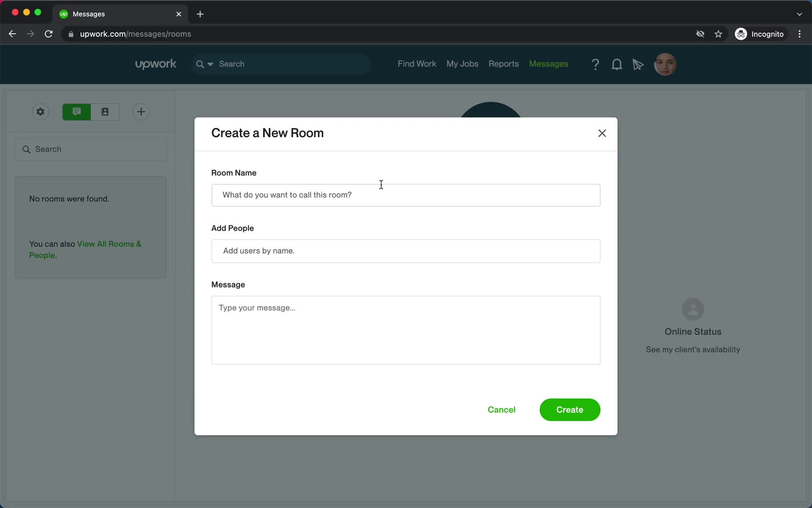Click View All Rooms & People link
The width and height of the screenshot is (812, 508).
tap(85, 250)
